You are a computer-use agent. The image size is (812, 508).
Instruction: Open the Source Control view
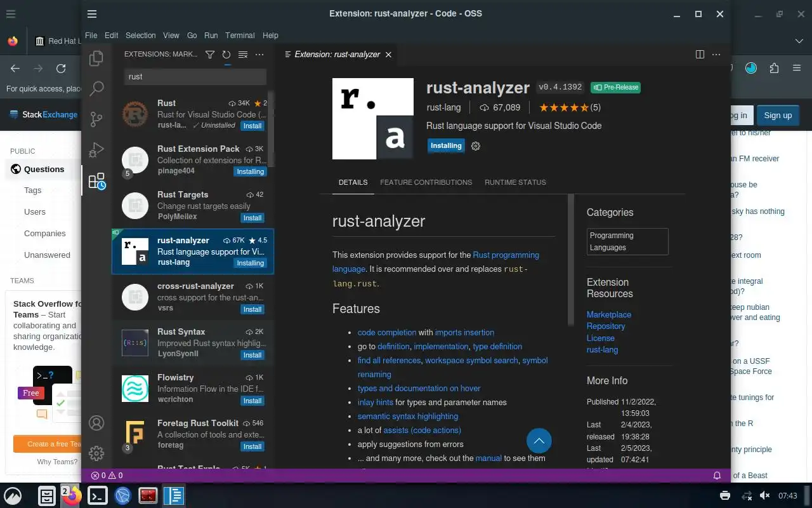[96, 119]
